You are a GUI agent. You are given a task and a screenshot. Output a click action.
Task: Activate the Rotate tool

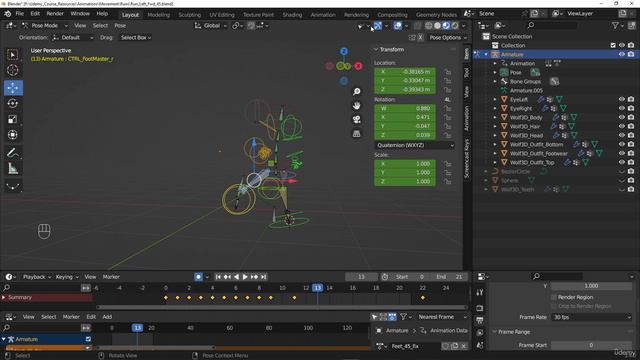[13, 103]
